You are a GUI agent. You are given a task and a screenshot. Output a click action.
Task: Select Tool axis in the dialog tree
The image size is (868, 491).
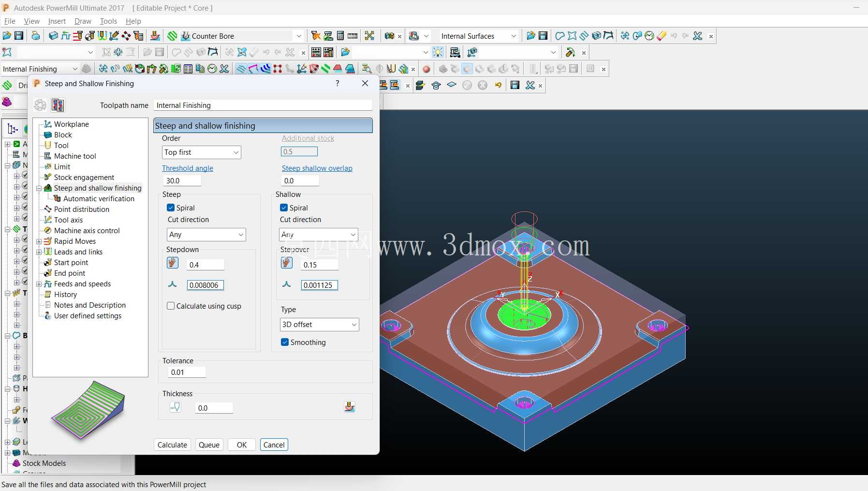[x=68, y=220]
